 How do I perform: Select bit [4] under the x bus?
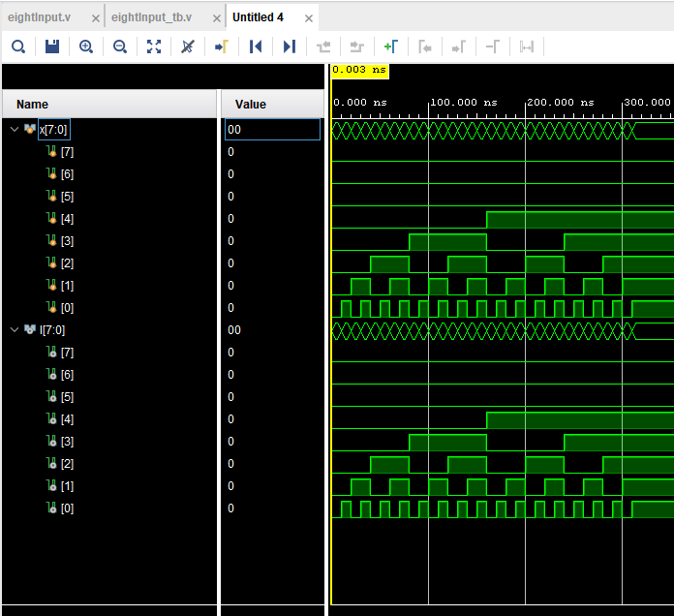click(66, 218)
